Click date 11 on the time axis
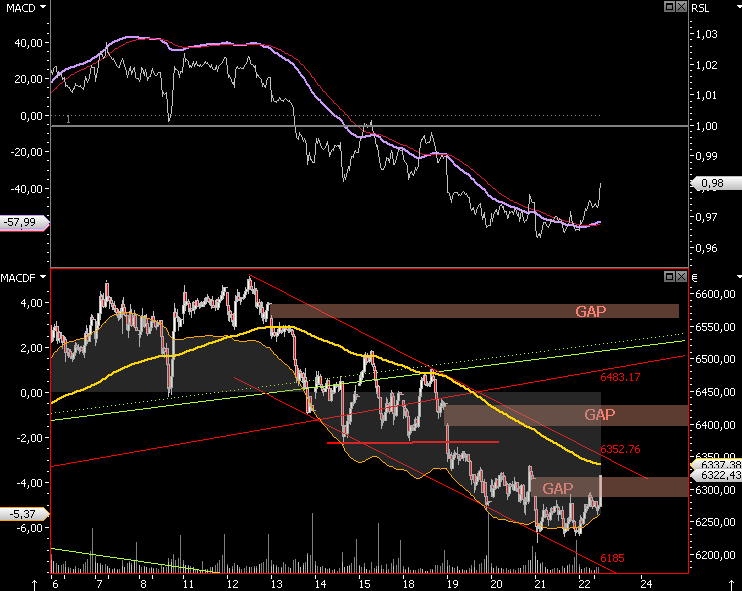The height and width of the screenshot is (591, 742). [x=188, y=584]
